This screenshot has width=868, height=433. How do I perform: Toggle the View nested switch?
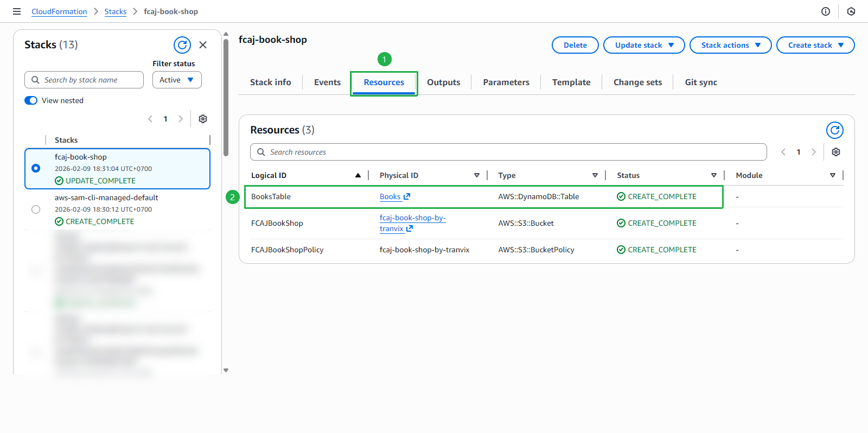31,100
